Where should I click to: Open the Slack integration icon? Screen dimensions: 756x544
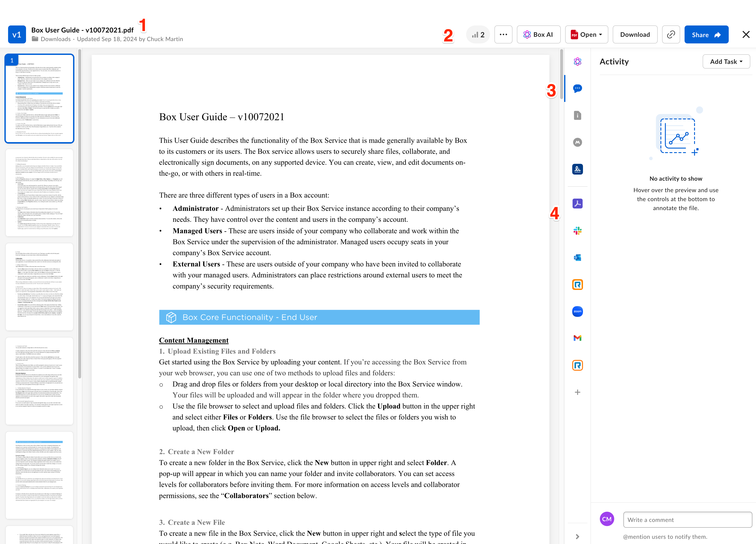click(577, 231)
